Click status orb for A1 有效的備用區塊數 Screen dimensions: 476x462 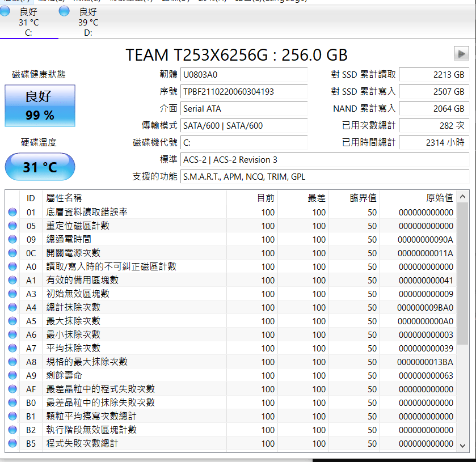click(12, 281)
